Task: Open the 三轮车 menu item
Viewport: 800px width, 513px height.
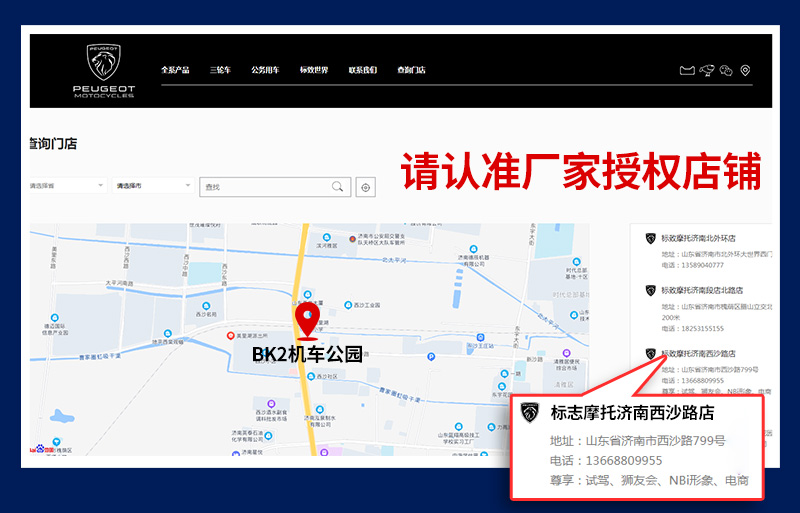Action: coord(220,70)
